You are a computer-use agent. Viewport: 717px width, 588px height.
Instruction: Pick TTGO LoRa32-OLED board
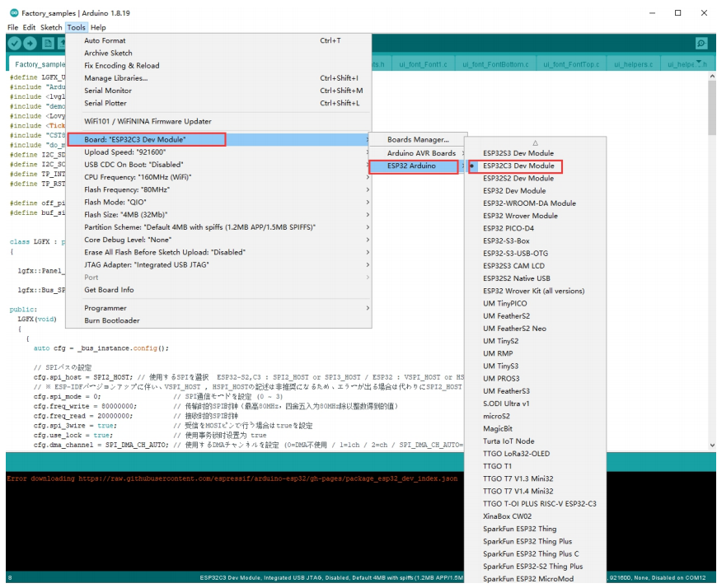pos(535,454)
